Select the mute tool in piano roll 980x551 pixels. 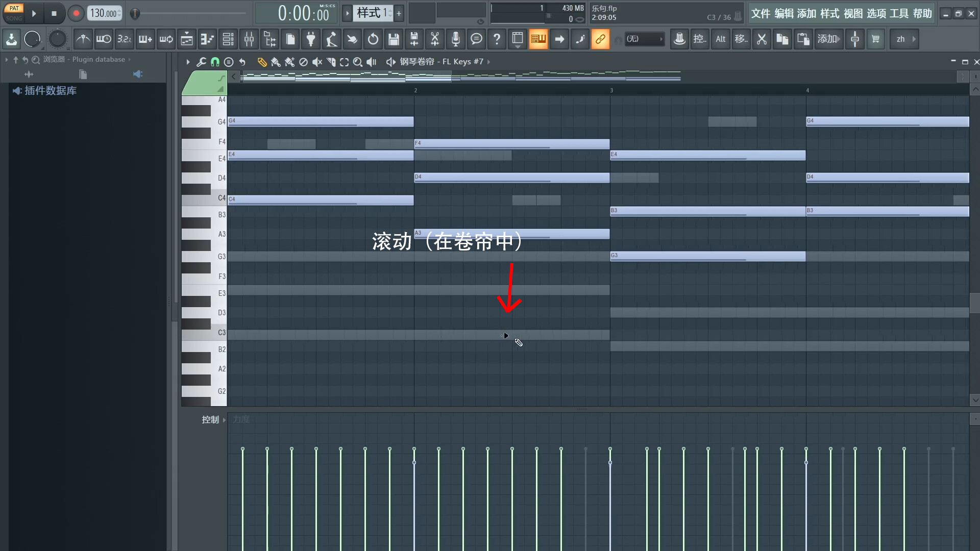(x=317, y=62)
